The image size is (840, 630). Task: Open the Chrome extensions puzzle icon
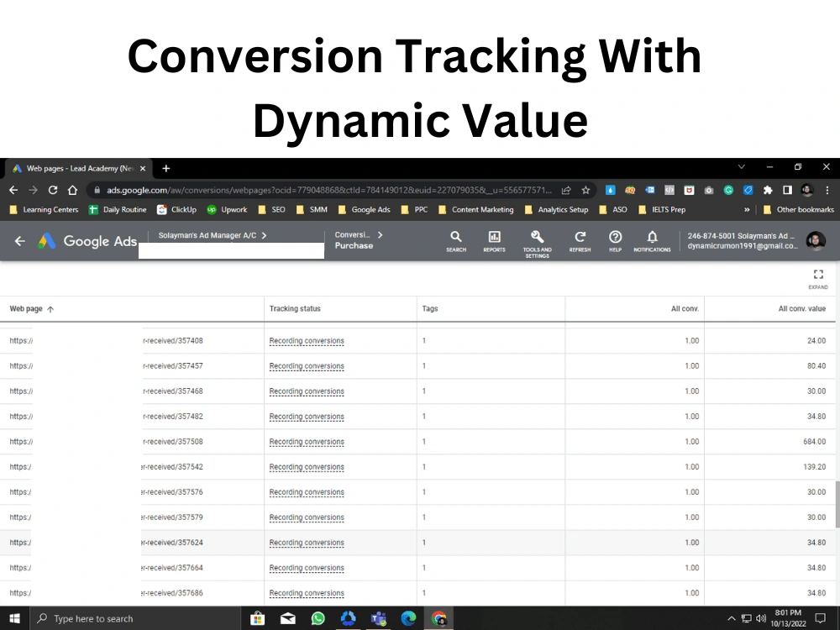(x=768, y=190)
